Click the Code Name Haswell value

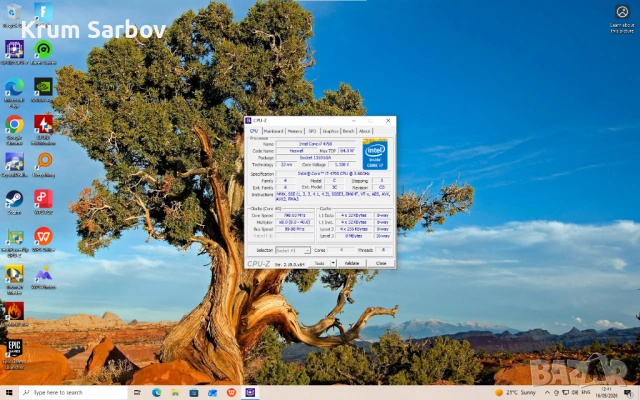tap(296, 151)
